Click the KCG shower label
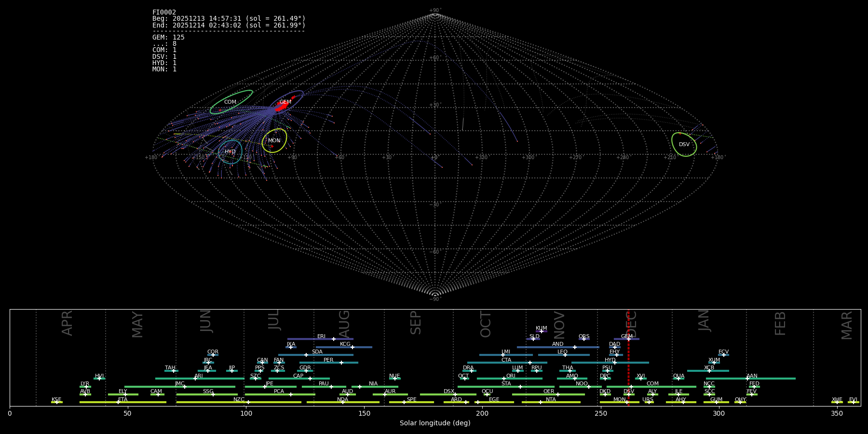This screenshot has height=434, width=868. click(x=345, y=344)
